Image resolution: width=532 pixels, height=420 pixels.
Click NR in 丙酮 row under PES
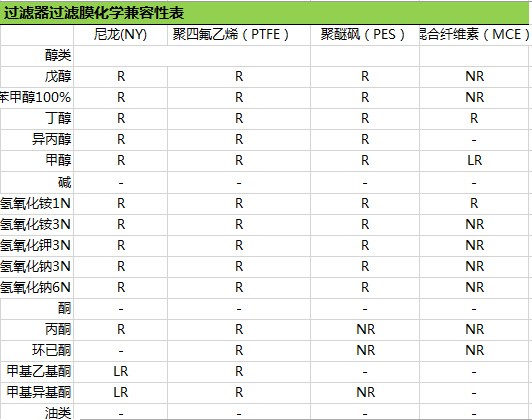(365, 329)
